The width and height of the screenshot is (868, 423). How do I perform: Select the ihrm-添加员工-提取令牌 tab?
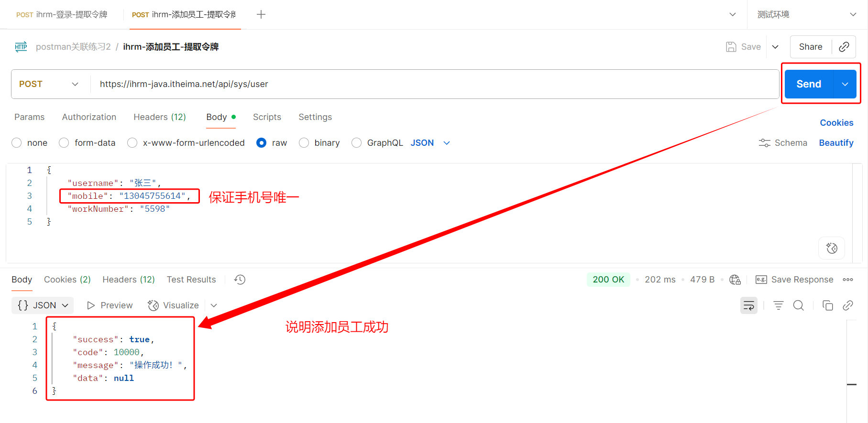tap(184, 15)
